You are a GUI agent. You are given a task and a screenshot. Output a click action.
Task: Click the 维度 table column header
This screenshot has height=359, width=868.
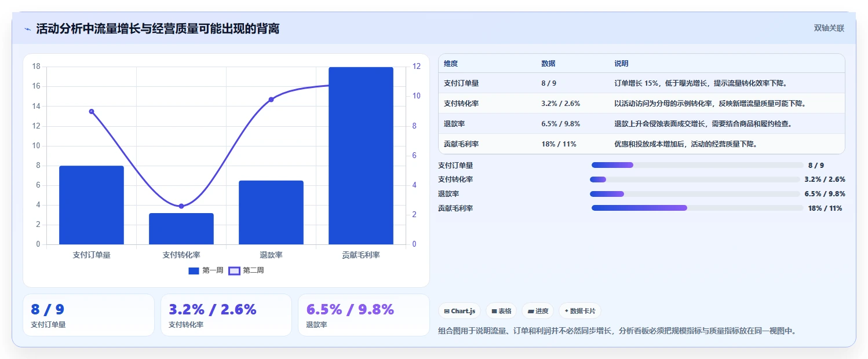pos(451,64)
